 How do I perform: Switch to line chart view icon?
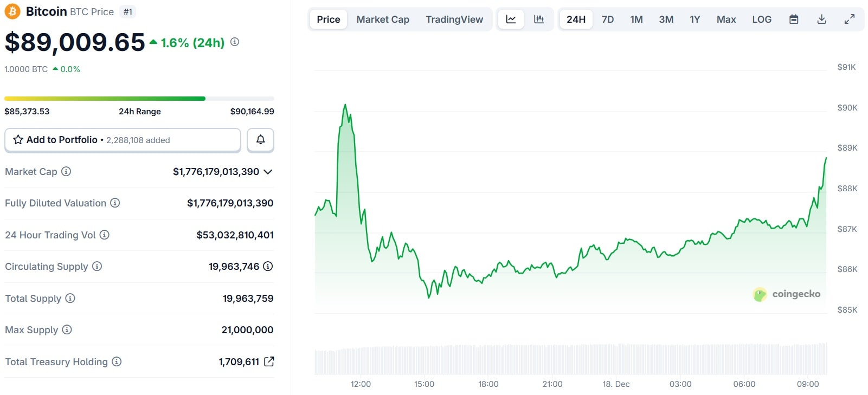[x=511, y=20]
